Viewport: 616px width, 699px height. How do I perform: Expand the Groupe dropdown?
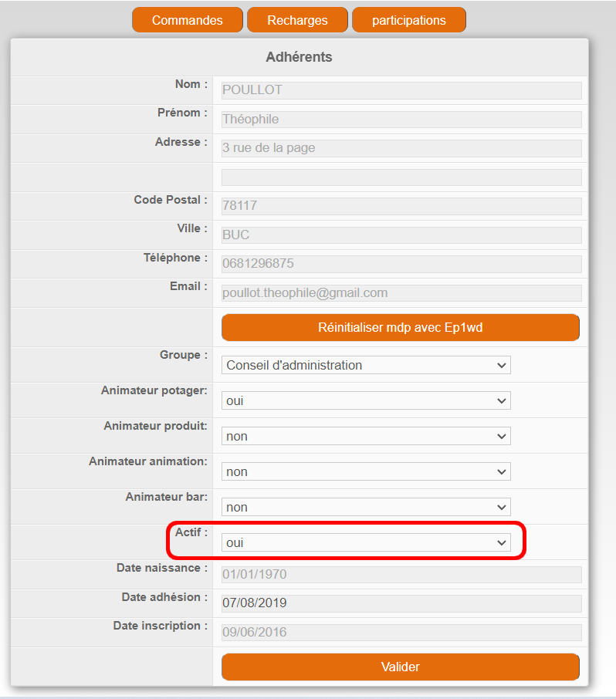[x=366, y=365]
